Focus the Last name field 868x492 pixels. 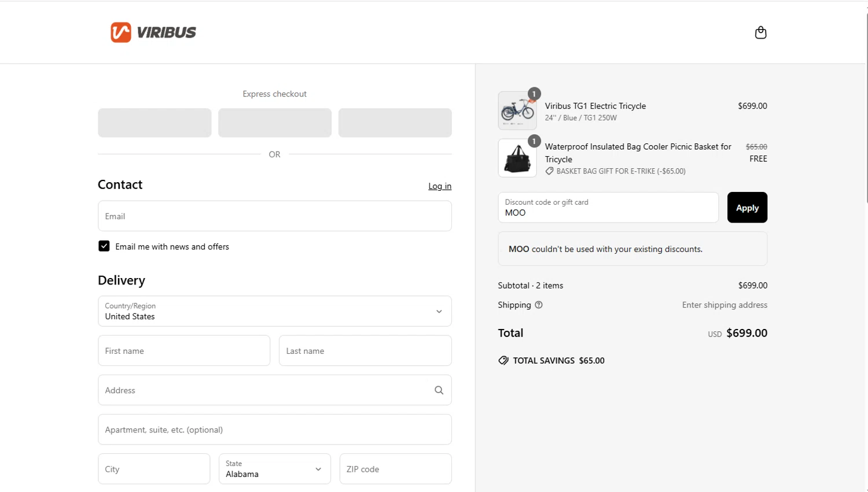click(x=365, y=351)
